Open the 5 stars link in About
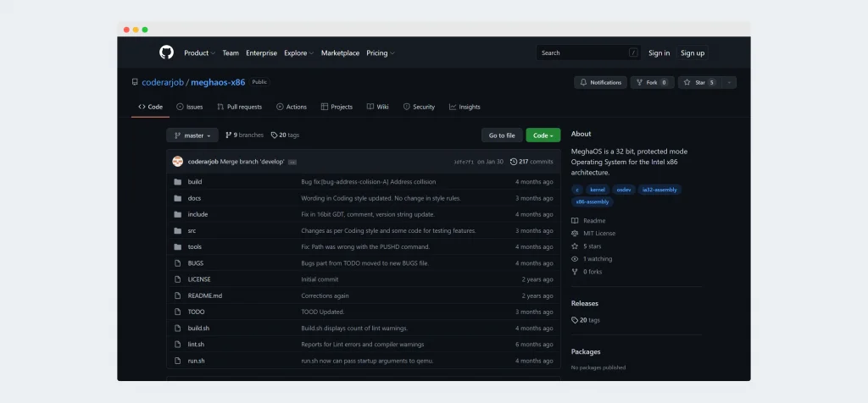868x403 pixels. (x=587, y=246)
